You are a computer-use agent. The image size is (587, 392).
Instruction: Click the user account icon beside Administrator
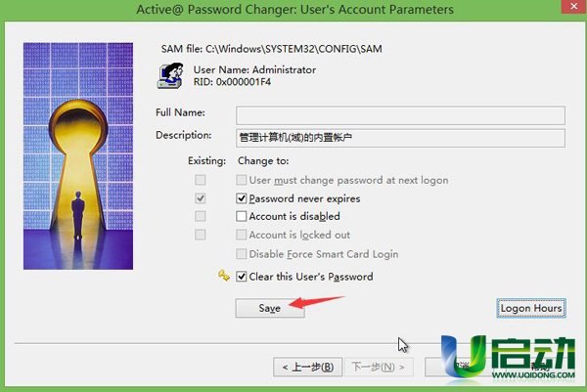click(170, 75)
